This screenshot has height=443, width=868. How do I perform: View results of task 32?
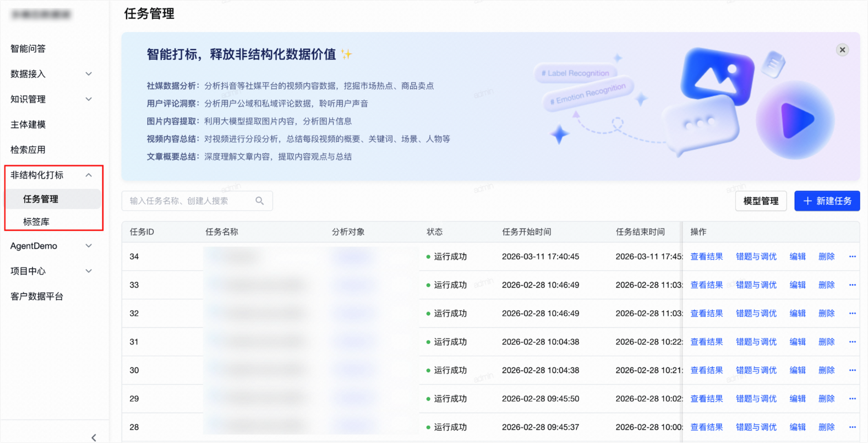coord(707,313)
